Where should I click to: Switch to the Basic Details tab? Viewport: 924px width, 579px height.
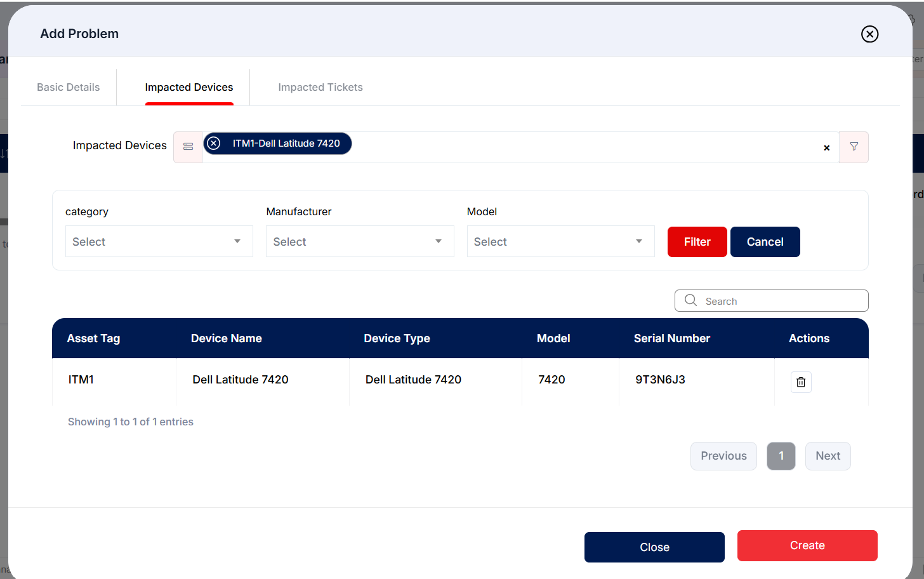click(x=69, y=87)
